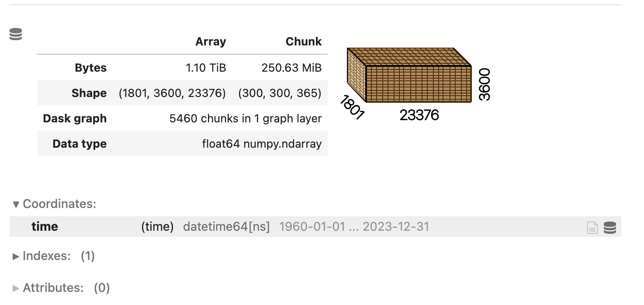Open the attributes document icon for time coordinate

click(592, 227)
